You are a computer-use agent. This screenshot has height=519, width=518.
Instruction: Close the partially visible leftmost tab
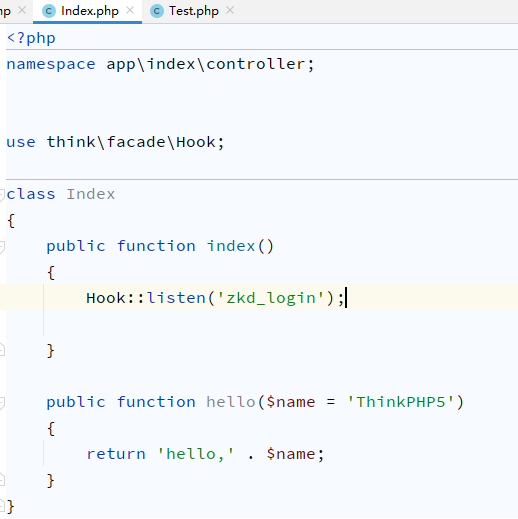tap(22, 11)
